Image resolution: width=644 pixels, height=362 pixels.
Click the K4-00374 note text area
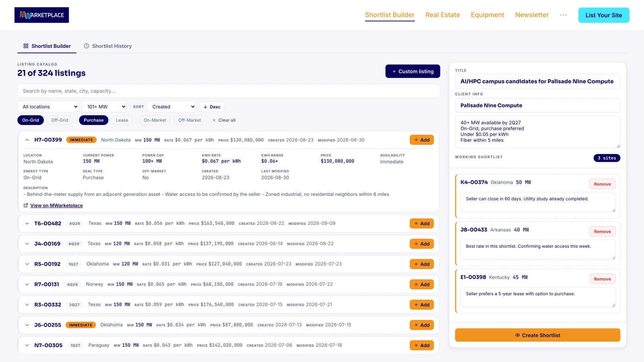(538, 202)
